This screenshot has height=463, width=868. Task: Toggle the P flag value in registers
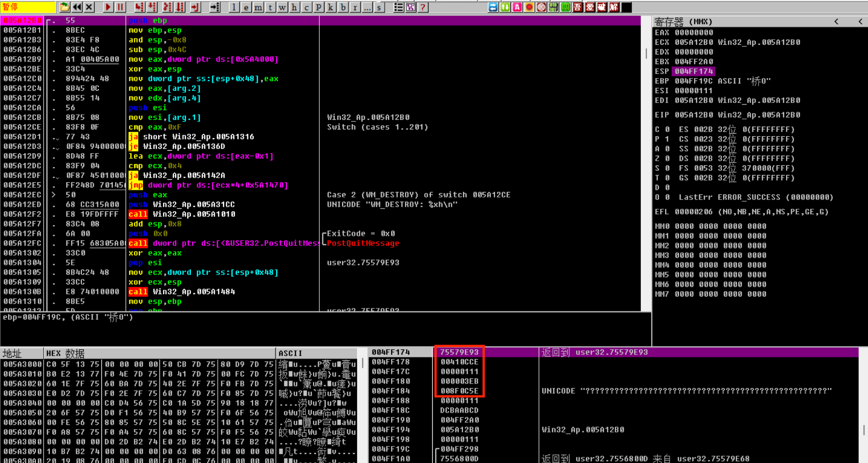pyautogui.click(x=667, y=139)
